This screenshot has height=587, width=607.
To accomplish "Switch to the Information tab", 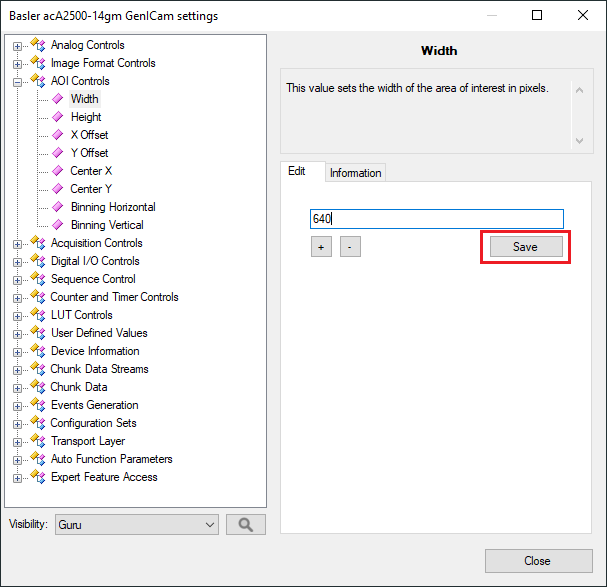I will point(355,173).
